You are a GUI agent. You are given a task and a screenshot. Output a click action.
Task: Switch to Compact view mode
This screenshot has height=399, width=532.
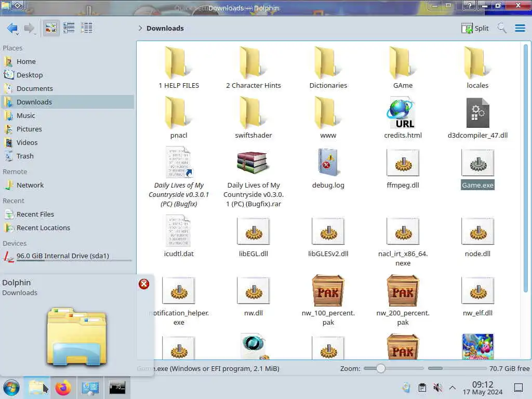click(x=69, y=28)
